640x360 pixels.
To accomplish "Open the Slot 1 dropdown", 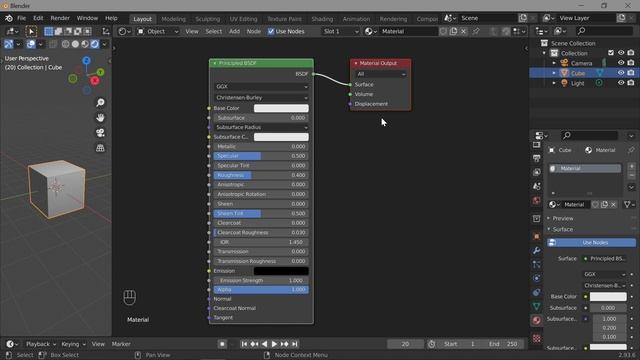I will pyautogui.click(x=340, y=31).
